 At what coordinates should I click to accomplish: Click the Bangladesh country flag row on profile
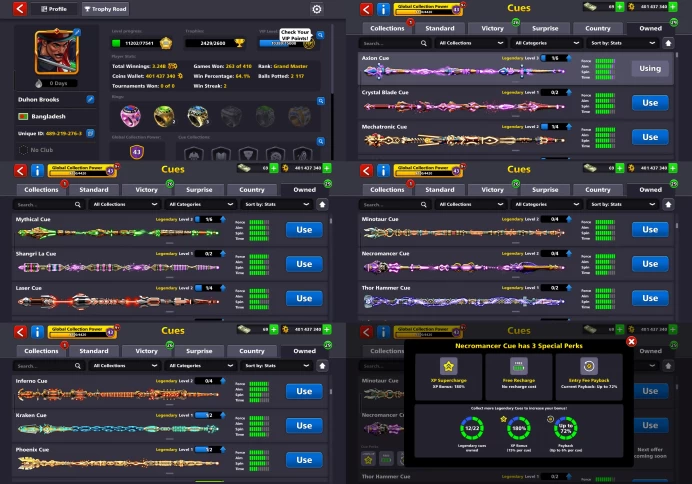point(56,116)
